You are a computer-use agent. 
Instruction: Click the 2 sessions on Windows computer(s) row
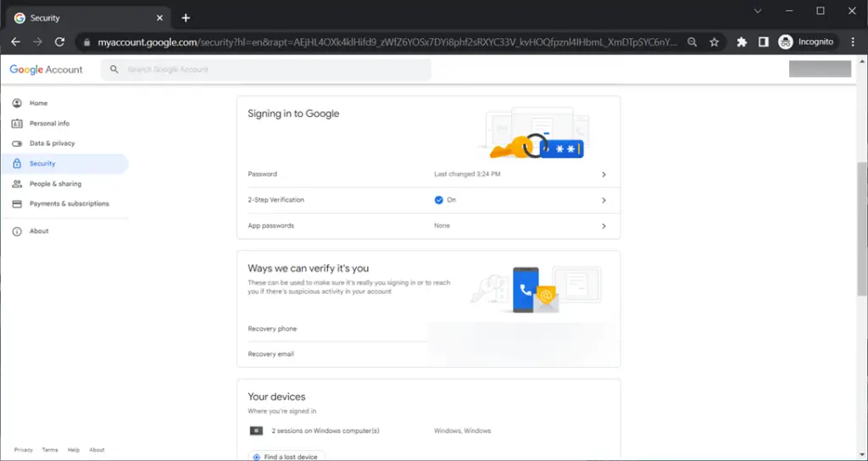[428, 430]
